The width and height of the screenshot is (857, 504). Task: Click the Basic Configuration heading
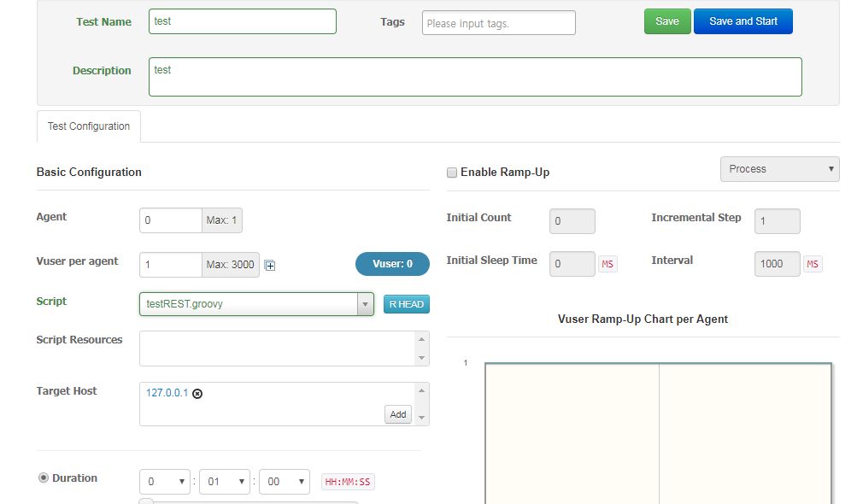[x=89, y=173]
